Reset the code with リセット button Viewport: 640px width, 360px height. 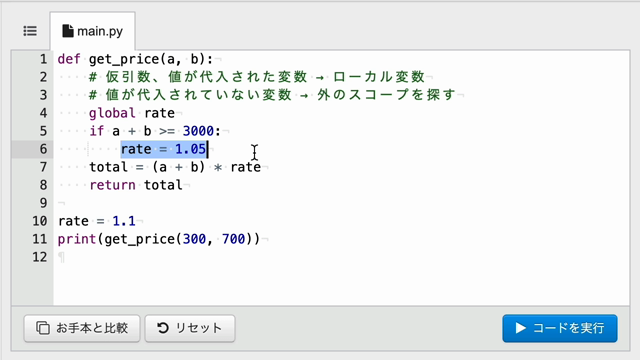190,328
